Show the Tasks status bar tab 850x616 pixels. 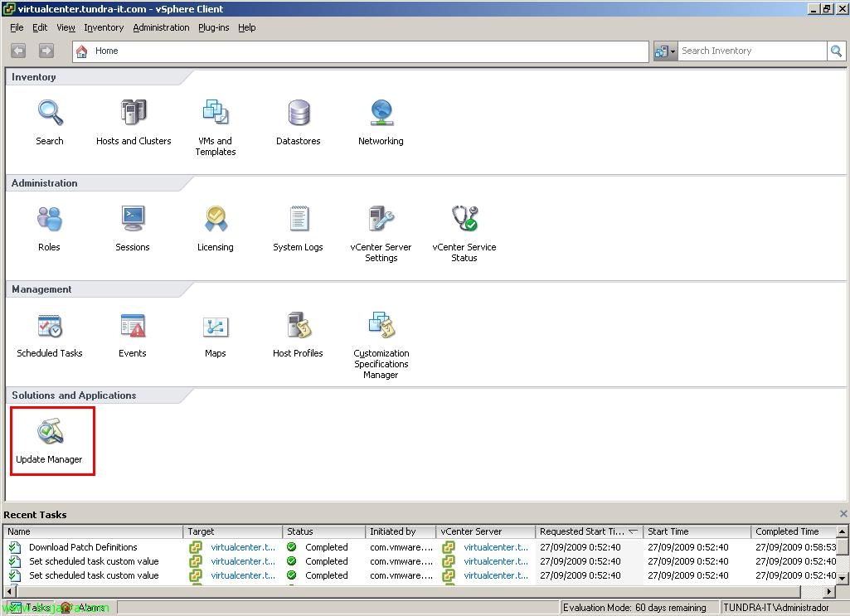click(32, 608)
